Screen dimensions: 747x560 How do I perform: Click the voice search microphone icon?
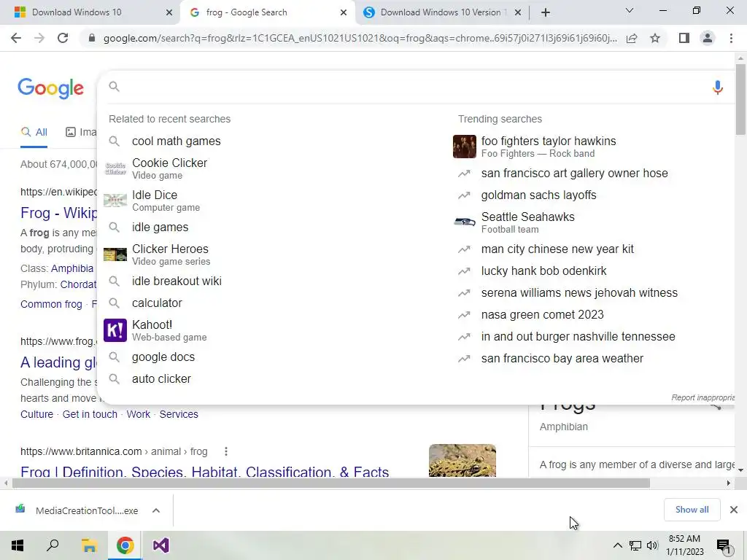[718, 87]
